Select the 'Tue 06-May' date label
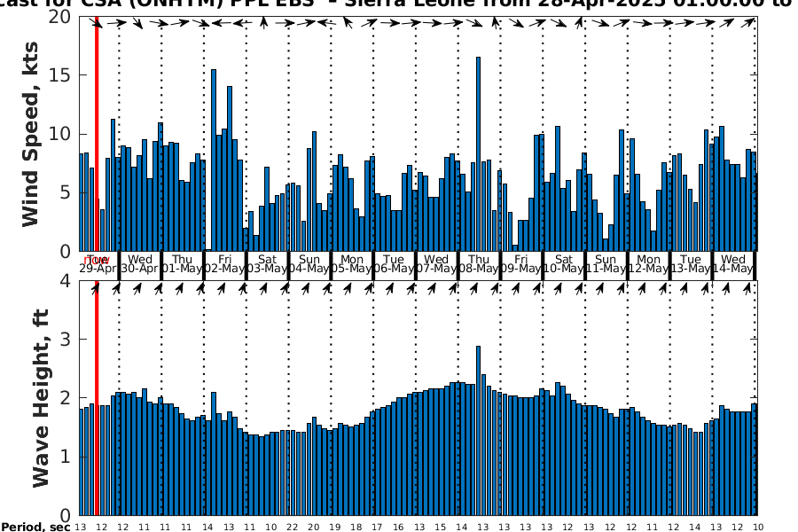This screenshot has height=532, width=798. (x=394, y=263)
